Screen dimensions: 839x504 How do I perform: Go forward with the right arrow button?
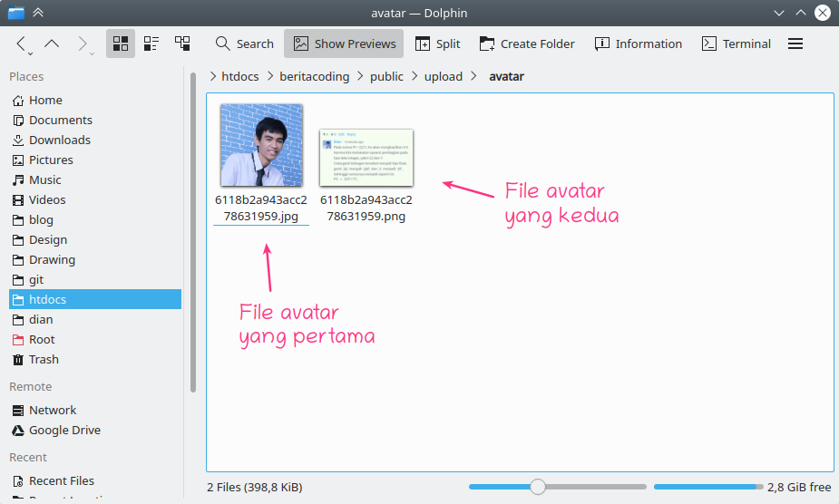coord(82,44)
